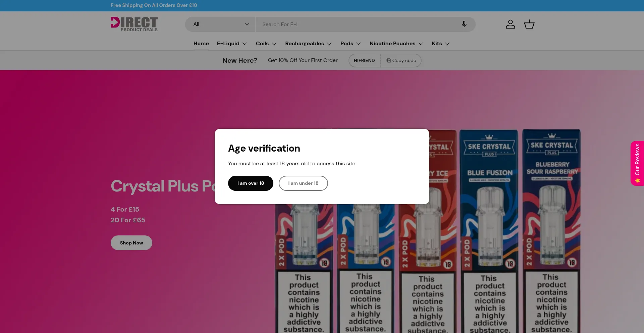Click Get 10% Off Your First Order text
The image size is (644, 333).
(303, 60)
